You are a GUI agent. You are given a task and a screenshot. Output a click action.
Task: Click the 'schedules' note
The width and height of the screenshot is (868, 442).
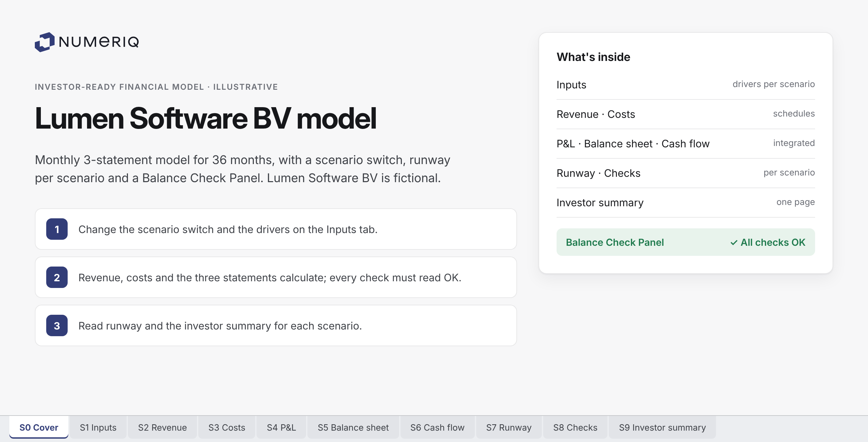[x=794, y=114]
